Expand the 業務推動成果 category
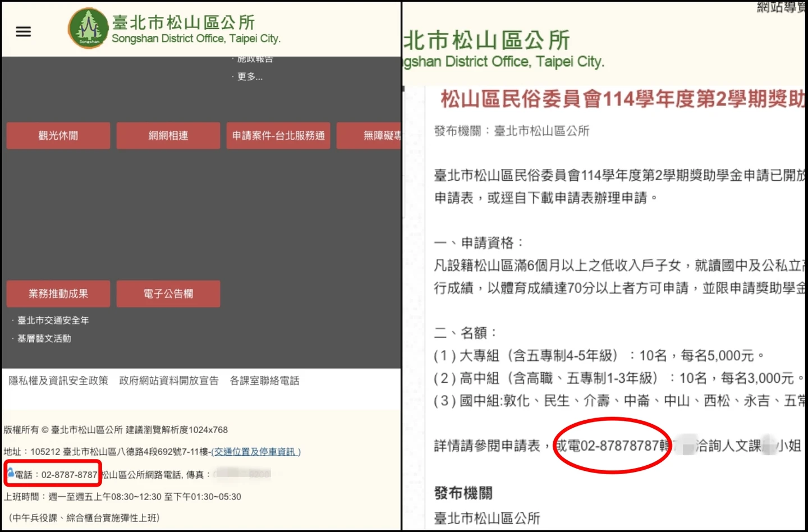The height and width of the screenshot is (532, 808). click(x=58, y=294)
